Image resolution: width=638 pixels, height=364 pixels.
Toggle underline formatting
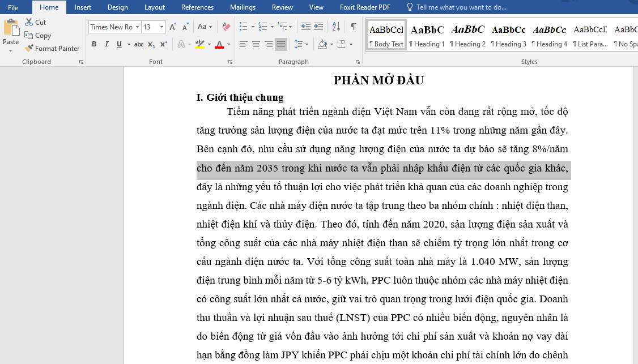(119, 44)
